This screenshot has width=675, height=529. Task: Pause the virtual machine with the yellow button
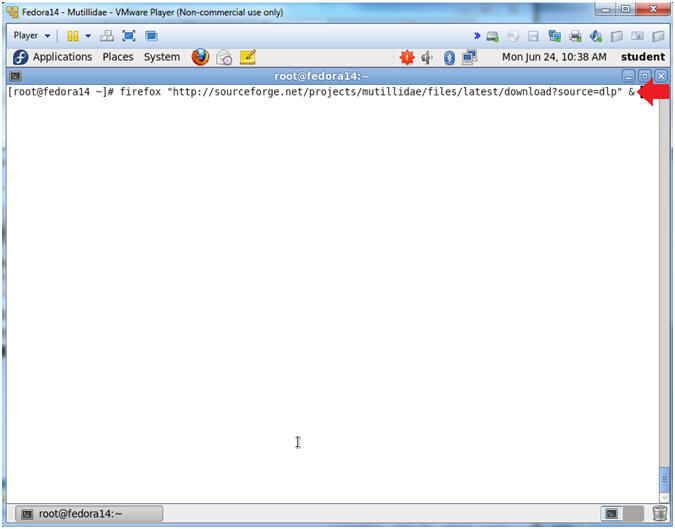click(x=72, y=36)
